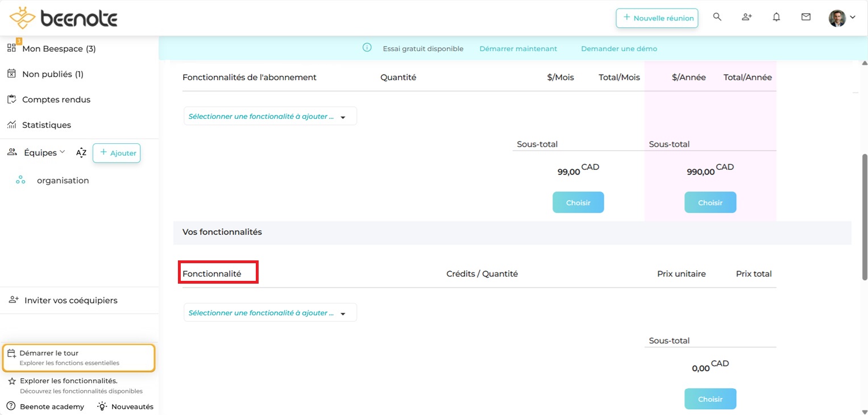Click the A-Z sort teams icon
868x415 pixels.
click(81, 152)
